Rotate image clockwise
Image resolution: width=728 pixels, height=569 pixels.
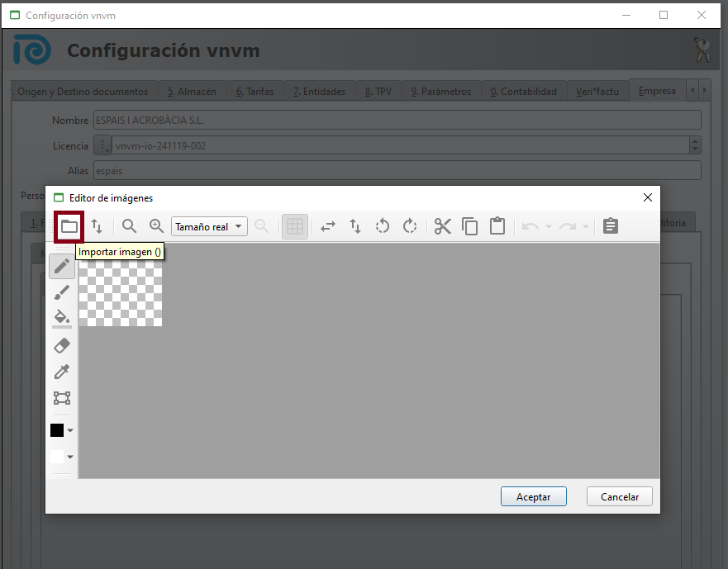coord(410,226)
